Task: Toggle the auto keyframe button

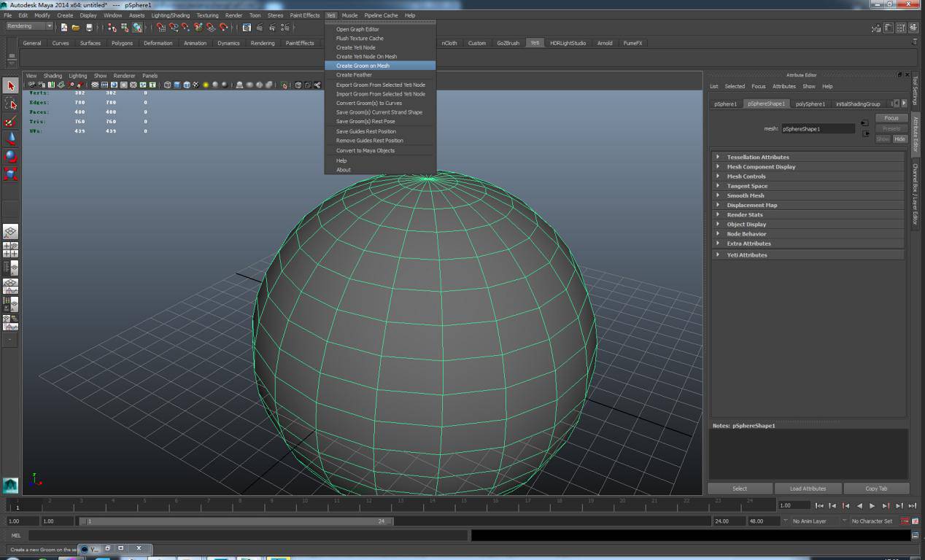Action: [x=905, y=521]
